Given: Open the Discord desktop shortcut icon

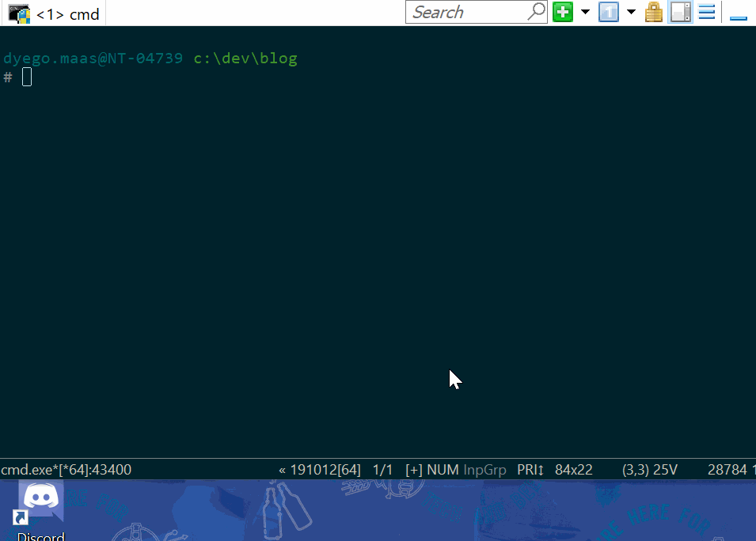Looking at the screenshot, I should point(40,506).
